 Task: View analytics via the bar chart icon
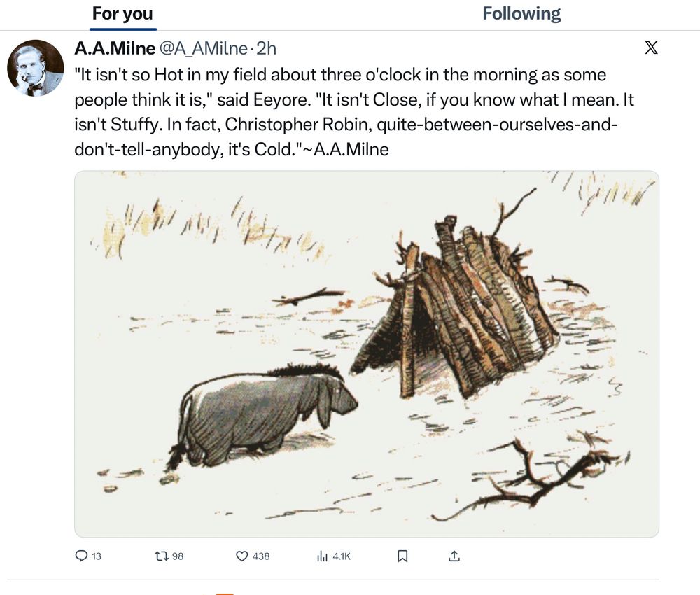coord(323,556)
